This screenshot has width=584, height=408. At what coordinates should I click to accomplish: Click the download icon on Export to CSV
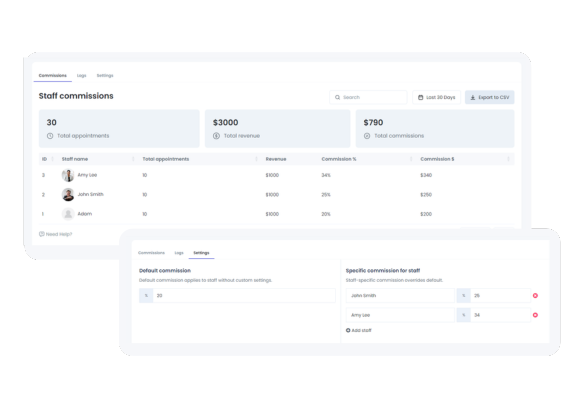473,97
